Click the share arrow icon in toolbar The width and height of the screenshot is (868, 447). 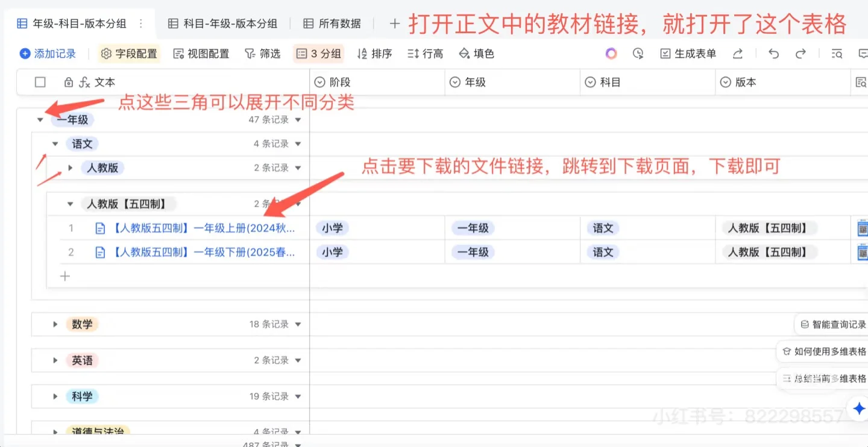[x=738, y=54]
